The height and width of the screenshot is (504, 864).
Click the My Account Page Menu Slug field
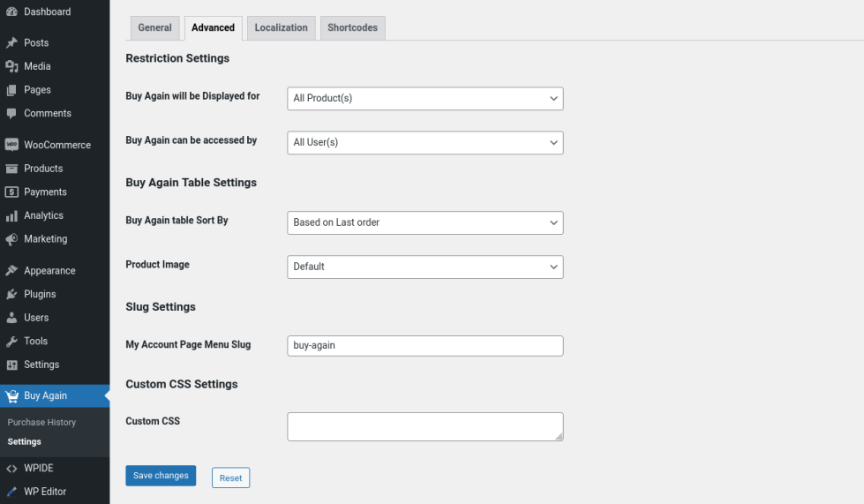click(424, 346)
